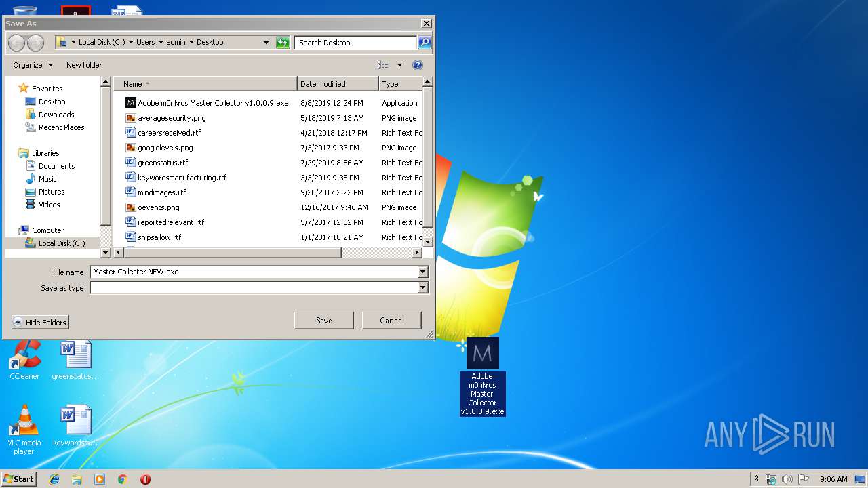The image size is (868, 488).
Task: Select the Adobe m0nkrus Master Collector desktop icon
Action: pos(482,377)
